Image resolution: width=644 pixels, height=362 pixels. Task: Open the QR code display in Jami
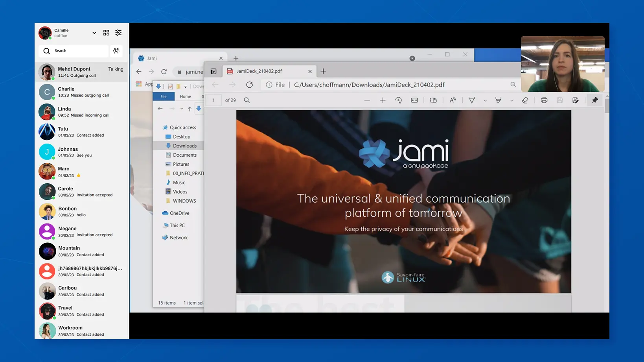coord(106,33)
